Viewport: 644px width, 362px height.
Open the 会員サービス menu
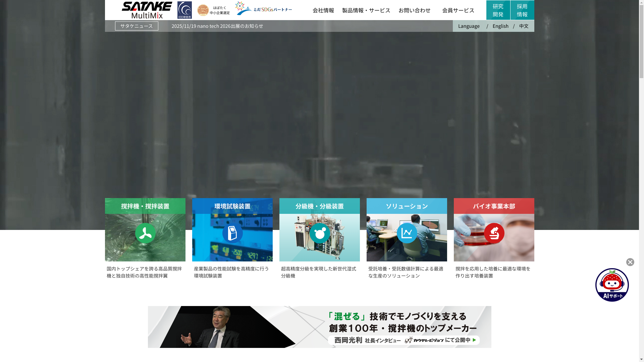[458, 10]
